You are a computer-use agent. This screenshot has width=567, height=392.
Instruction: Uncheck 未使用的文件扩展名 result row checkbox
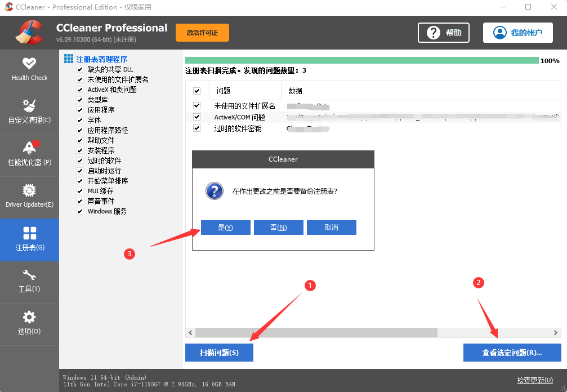197,105
